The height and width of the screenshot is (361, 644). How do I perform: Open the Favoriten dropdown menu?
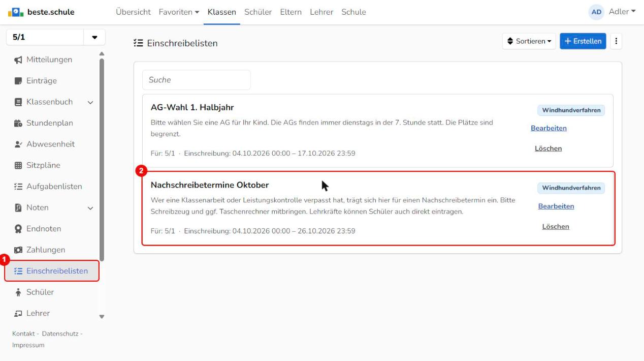179,12
